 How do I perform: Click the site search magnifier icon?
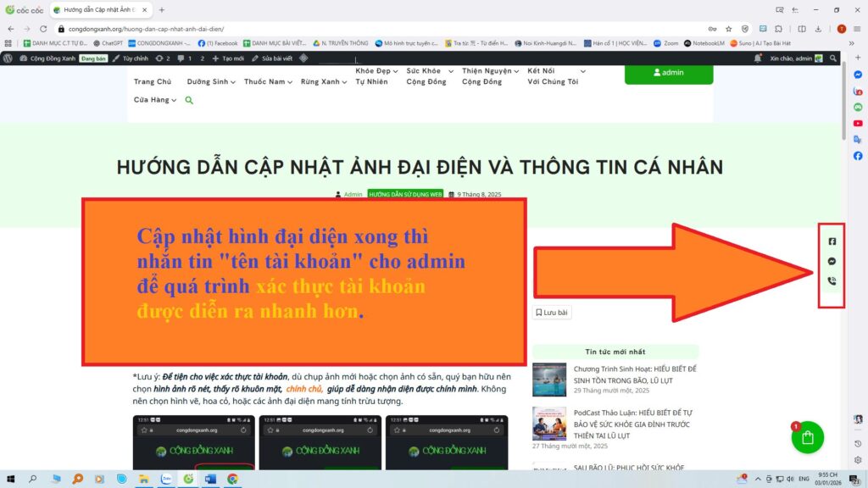(x=189, y=100)
